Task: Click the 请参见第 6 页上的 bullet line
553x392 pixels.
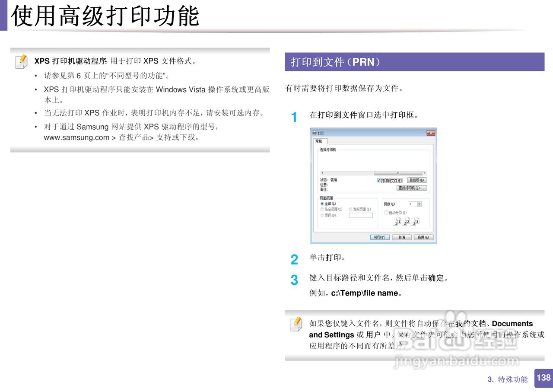Action: 107,76
